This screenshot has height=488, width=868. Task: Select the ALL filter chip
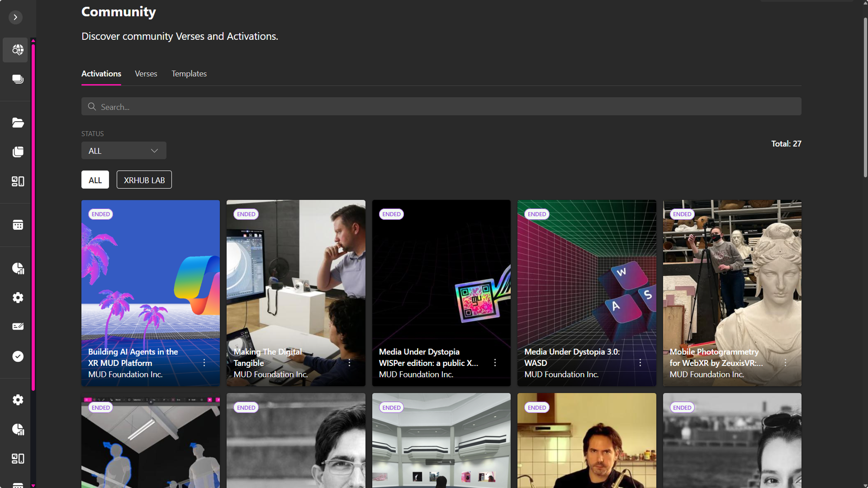point(95,180)
